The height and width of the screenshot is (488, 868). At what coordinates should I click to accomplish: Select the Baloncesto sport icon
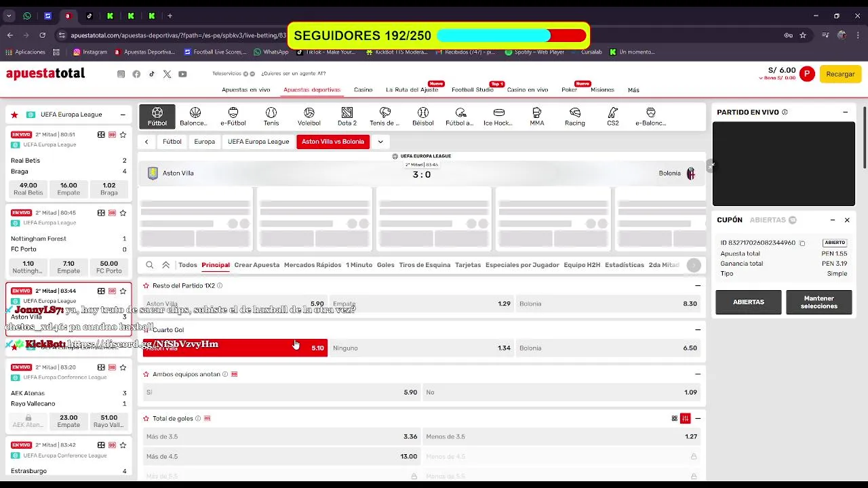[195, 117]
